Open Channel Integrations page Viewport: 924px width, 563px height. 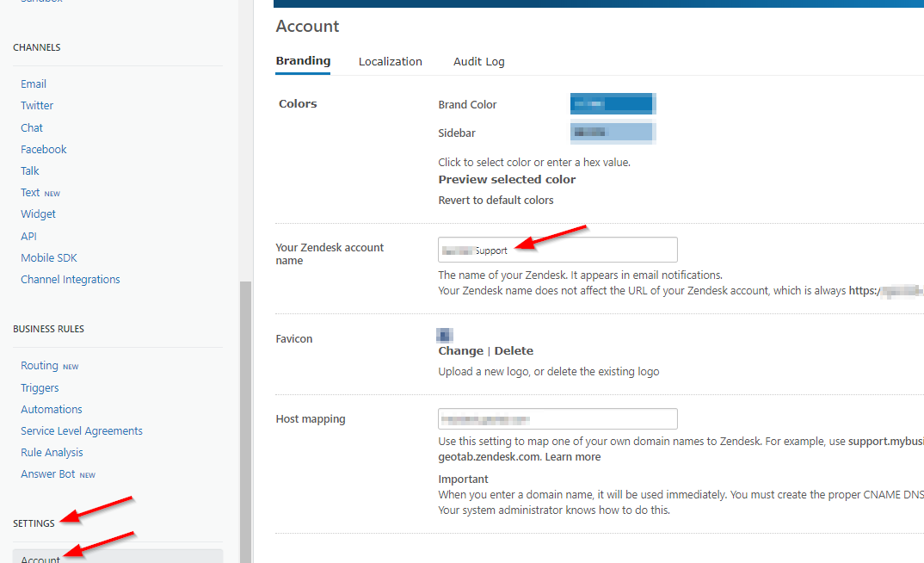tap(71, 280)
